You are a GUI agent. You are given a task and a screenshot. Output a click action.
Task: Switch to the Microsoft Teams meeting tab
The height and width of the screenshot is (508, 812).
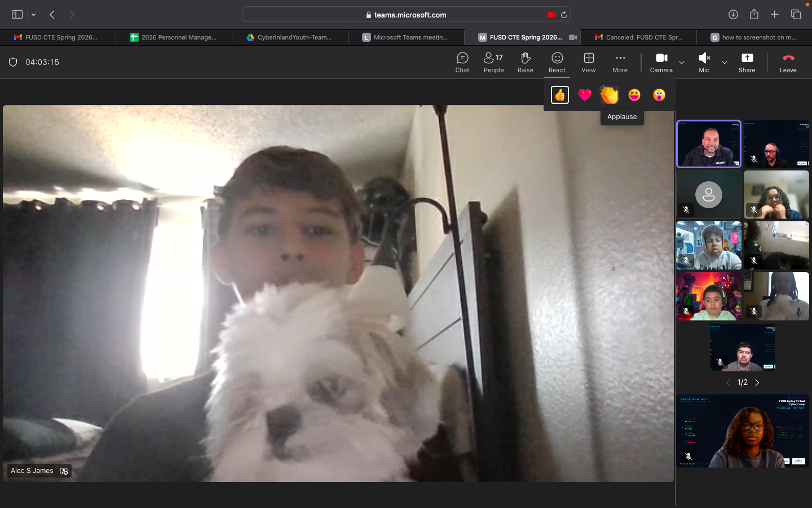406,37
